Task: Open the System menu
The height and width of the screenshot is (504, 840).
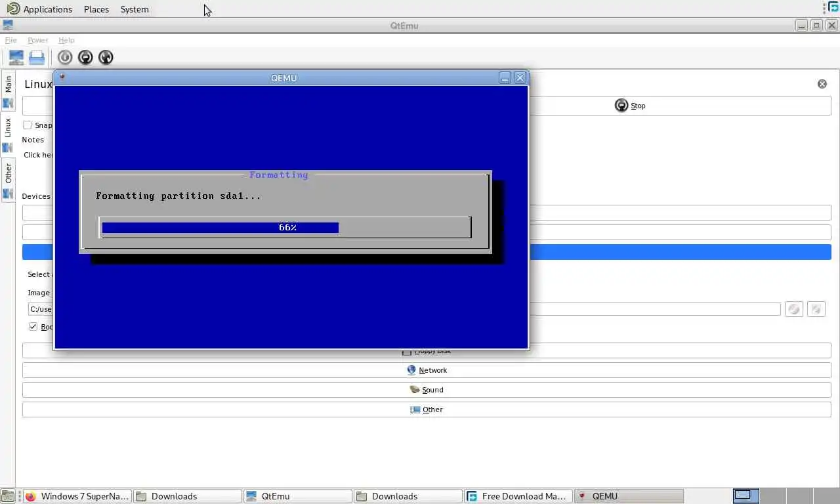Action: point(135,9)
